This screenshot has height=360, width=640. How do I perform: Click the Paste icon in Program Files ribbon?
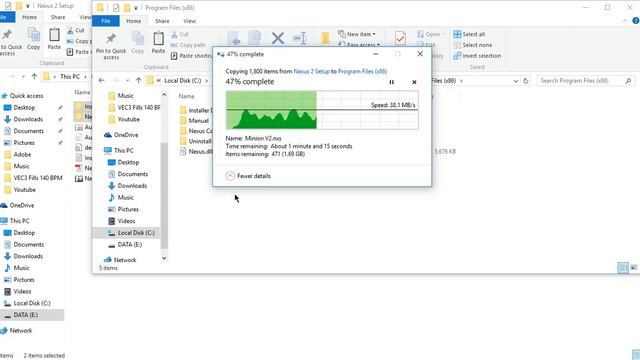pos(158,42)
